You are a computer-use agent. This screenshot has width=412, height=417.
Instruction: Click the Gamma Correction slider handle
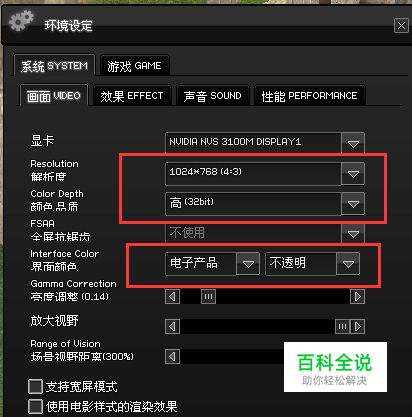209,296
